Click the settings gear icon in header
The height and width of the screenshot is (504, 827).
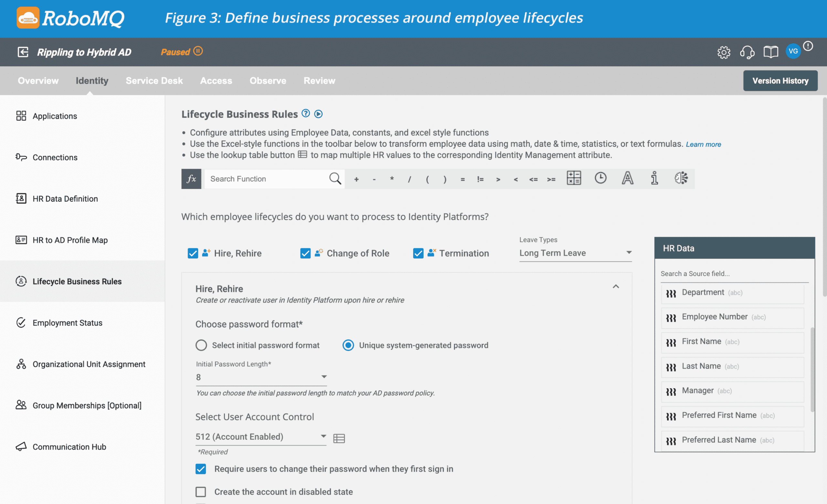tap(724, 52)
